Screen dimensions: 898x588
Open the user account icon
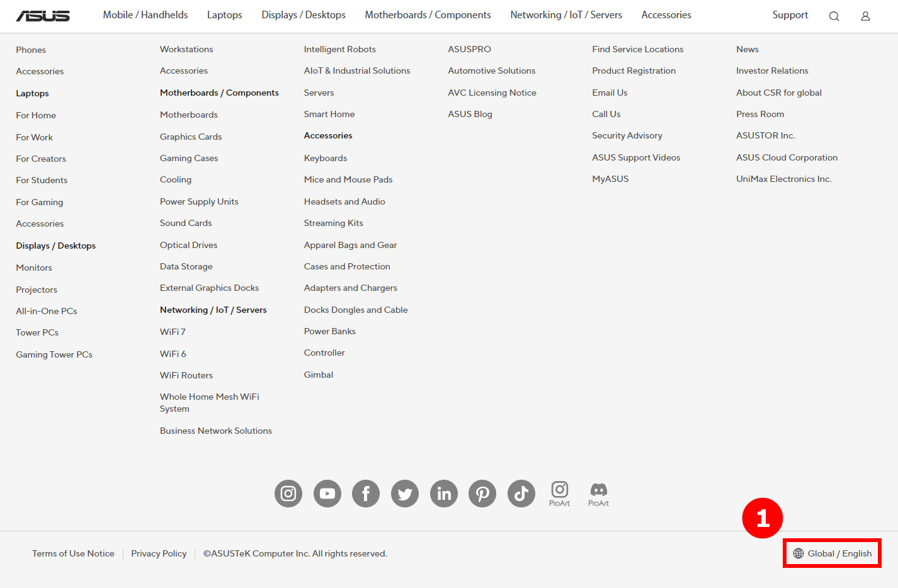coord(865,16)
